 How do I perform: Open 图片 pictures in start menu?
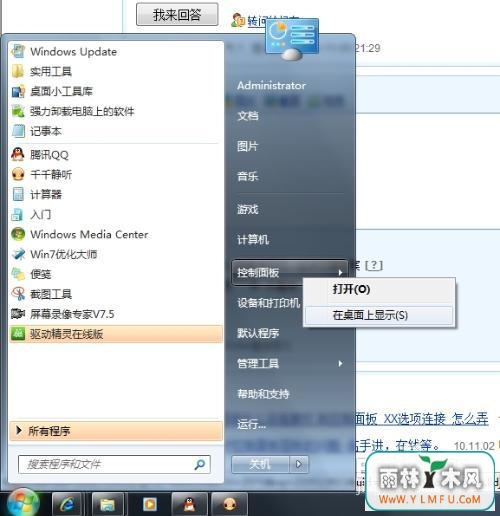[247, 146]
